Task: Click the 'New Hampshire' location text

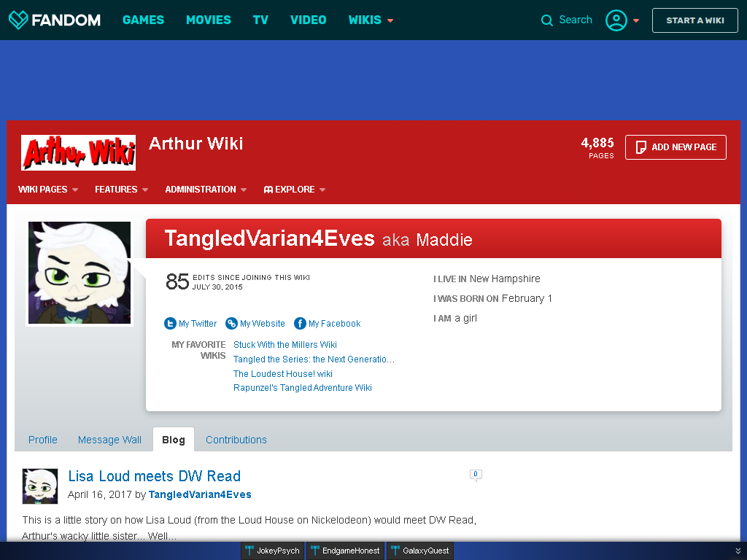Action: [x=505, y=279]
